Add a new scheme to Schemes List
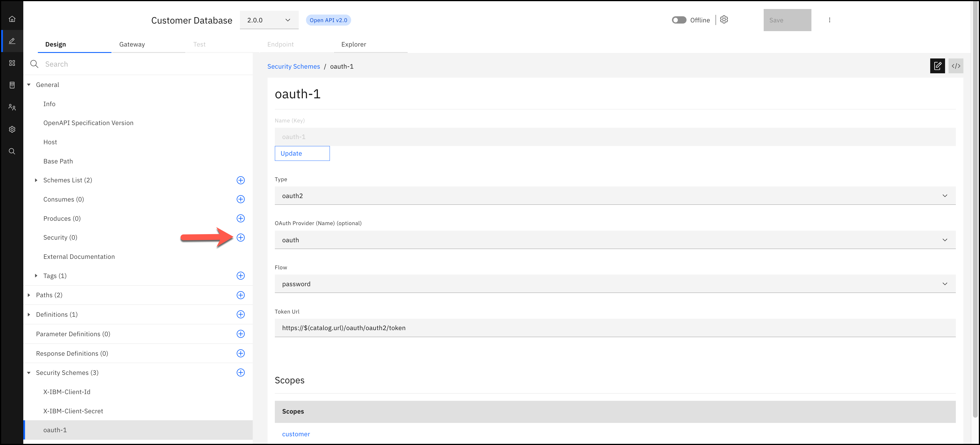The height and width of the screenshot is (445, 980). tap(240, 180)
